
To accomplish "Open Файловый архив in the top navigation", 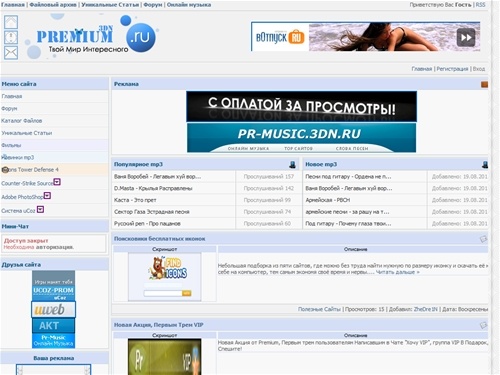I will 53,5.
